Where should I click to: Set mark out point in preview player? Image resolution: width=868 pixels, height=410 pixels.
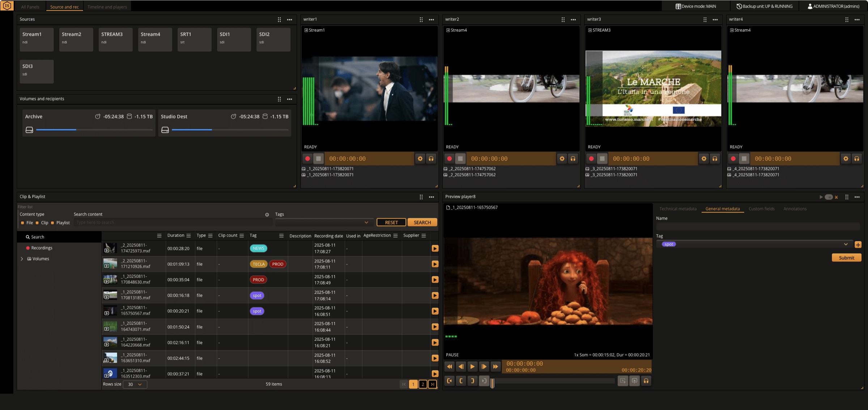tap(472, 381)
